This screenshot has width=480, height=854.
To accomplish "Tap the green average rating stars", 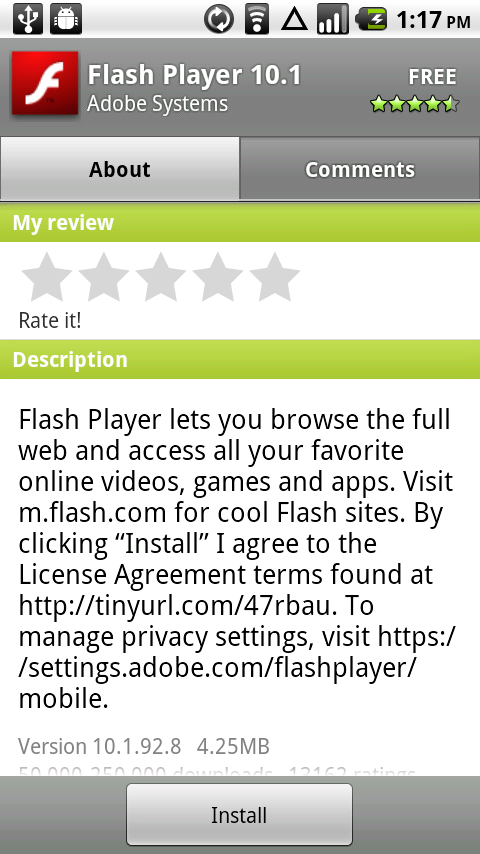I will click(415, 103).
